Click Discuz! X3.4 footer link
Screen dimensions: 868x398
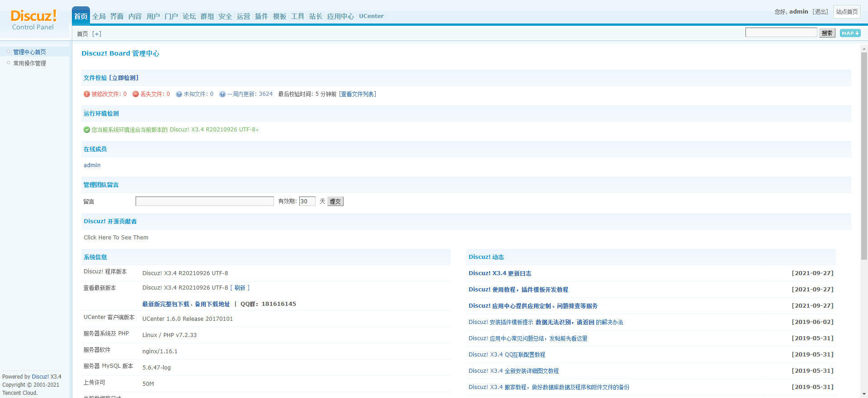(47, 377)
